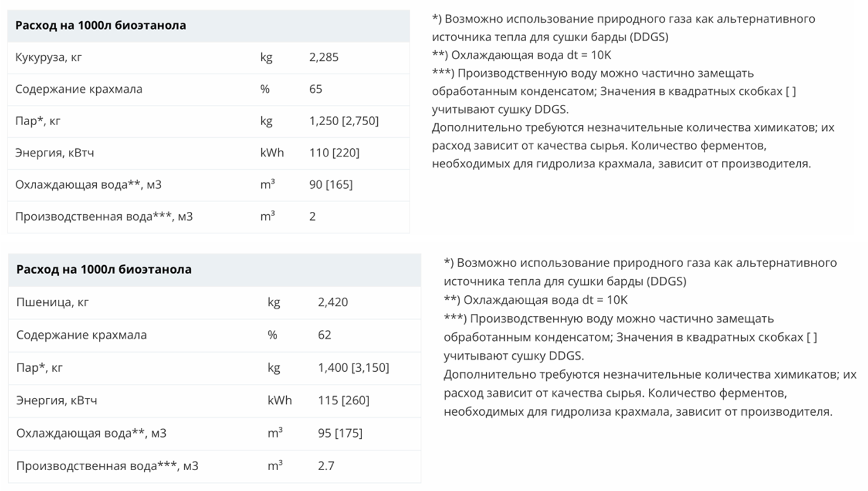This screenshot has height=491, width=868.
Task: Click the energy value 115 [260]
Action: pos(344,401)
